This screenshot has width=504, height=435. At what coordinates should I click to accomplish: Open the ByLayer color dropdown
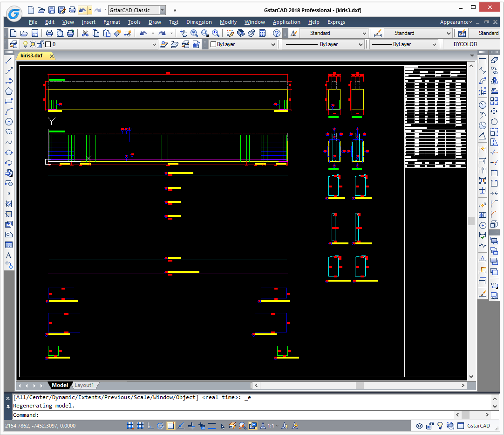pos(273,44)
